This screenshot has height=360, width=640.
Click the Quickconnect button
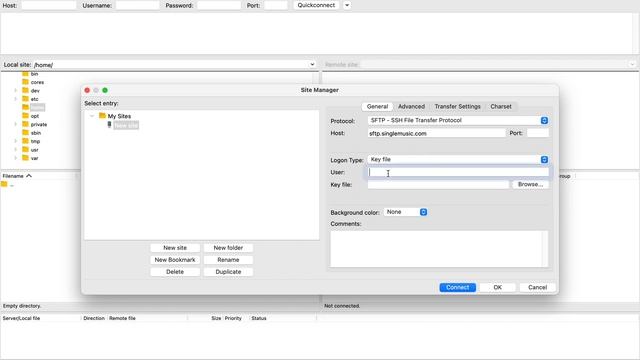point(316,5)
